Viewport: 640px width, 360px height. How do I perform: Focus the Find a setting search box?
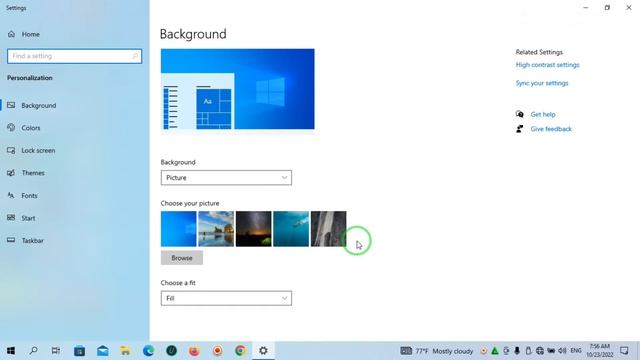click(74, 56)
